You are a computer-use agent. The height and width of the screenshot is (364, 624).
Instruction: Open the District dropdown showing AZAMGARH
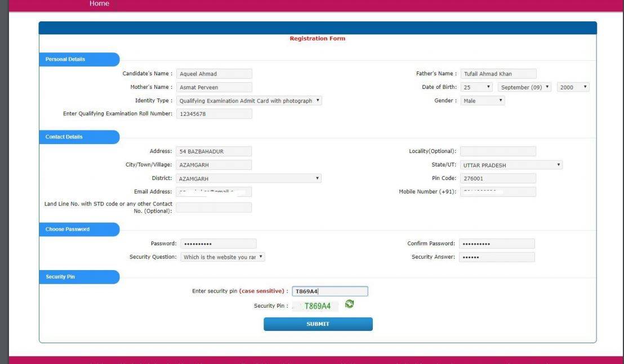pyautogui.click(x=249, y=178)
